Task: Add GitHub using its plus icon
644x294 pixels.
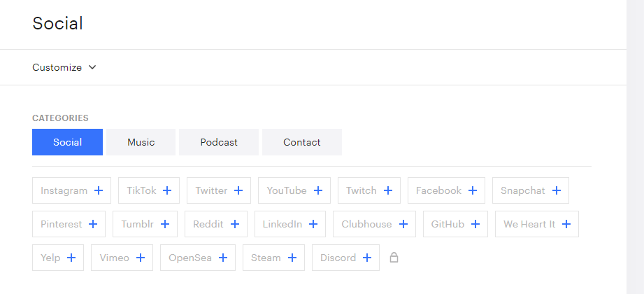Action: tap(475, 224)
